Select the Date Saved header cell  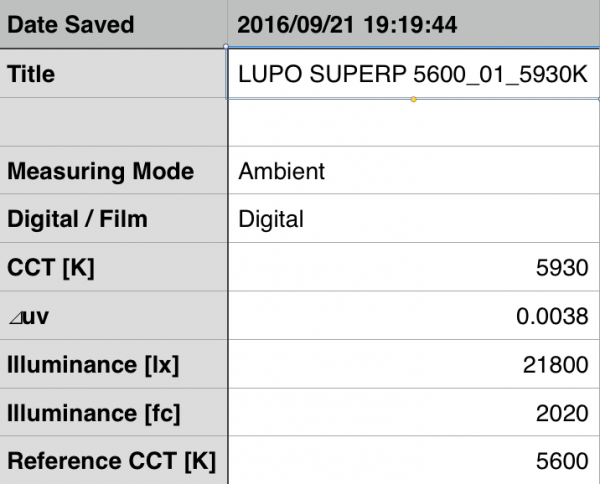113,24
